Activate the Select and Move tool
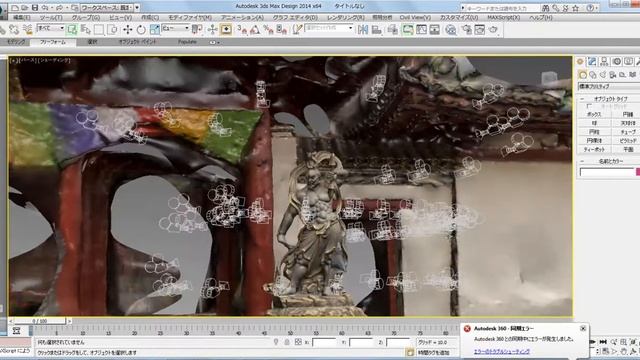 pos(128,29)
